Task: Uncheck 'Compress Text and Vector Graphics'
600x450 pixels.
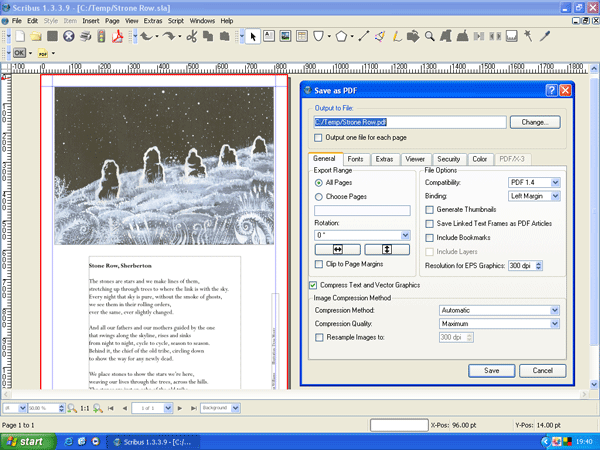Action: [313, 285]
